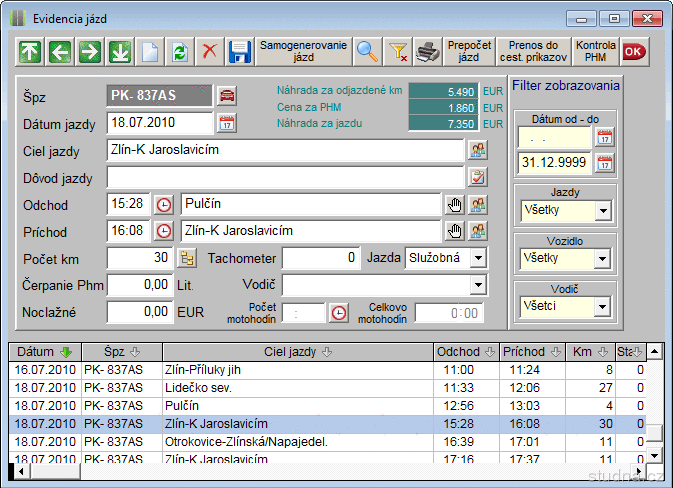
Task: Clear filter using funnel icon
Action: tap(397, 52)
